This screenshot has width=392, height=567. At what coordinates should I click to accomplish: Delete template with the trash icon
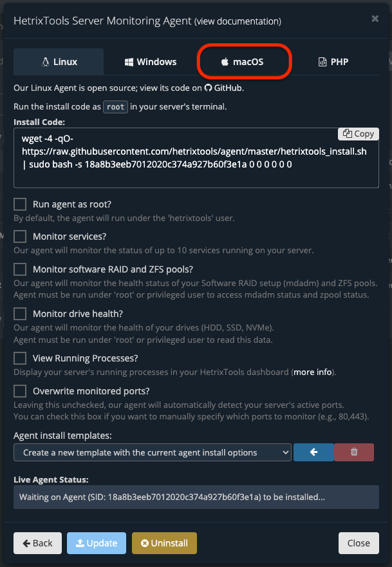354,452
